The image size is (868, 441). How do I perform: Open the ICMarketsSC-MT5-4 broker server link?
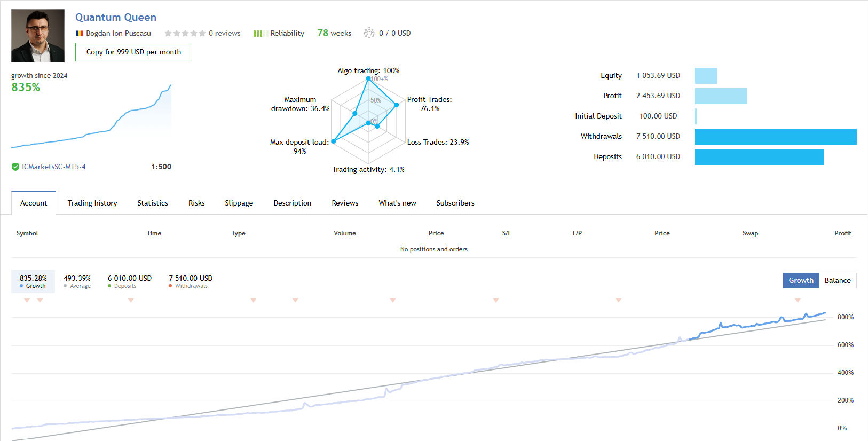tap(53, 167)
